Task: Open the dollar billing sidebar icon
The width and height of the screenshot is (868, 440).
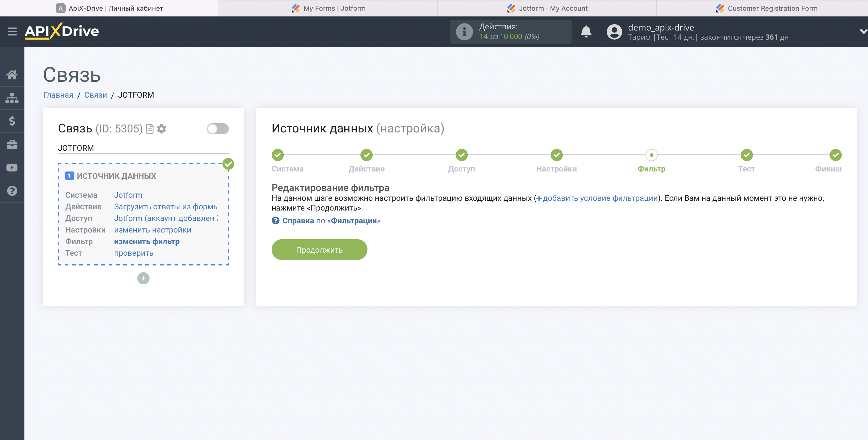Action: click(x=12, y=121)
